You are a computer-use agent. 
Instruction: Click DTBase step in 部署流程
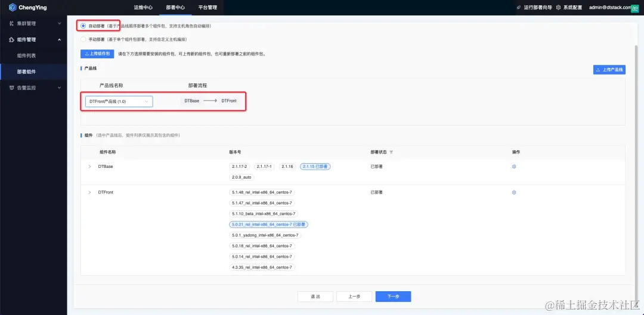(192, 101)
